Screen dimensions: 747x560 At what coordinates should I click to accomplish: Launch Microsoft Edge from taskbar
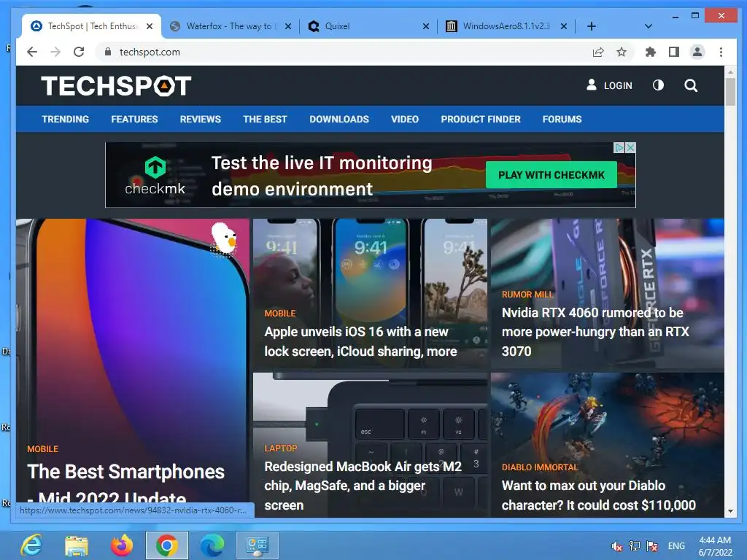[x=212, y=545]
